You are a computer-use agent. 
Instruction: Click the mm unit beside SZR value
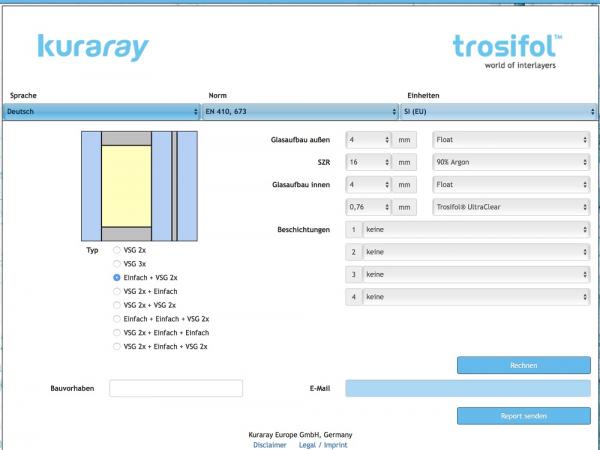[x=404, y=162]
